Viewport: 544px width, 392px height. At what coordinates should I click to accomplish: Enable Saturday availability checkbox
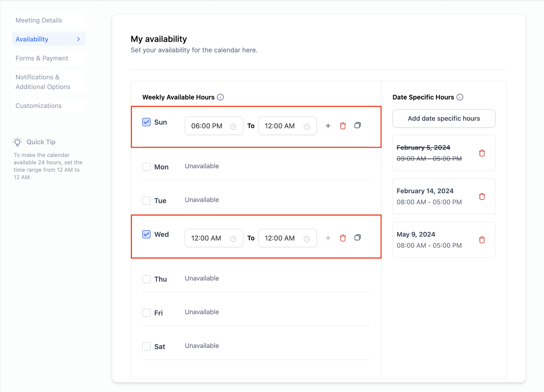[x=146, y=347]
